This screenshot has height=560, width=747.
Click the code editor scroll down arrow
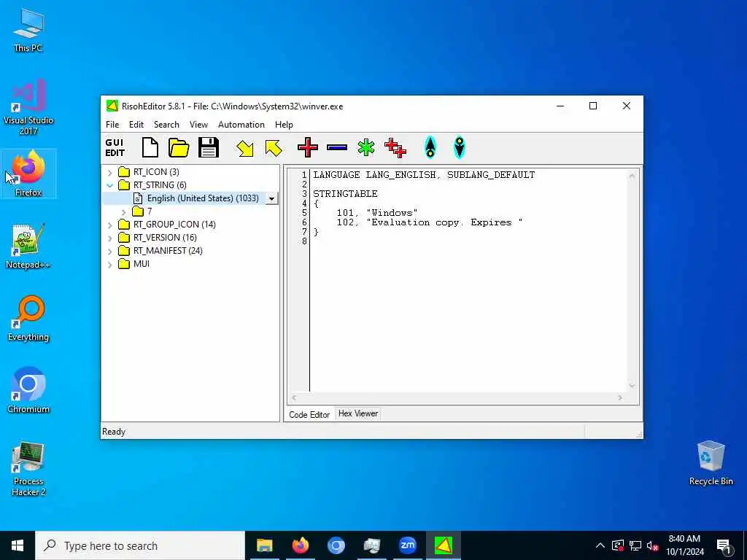632,385
